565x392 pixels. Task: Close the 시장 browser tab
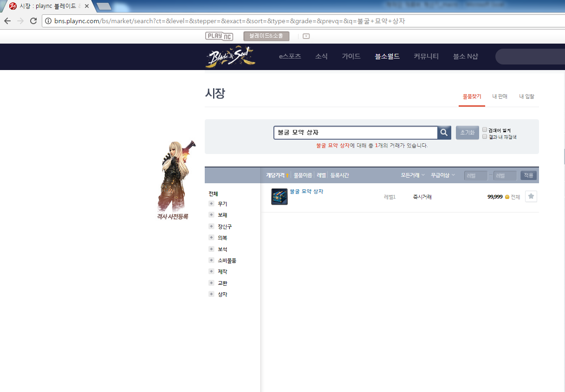click(86, 6)
